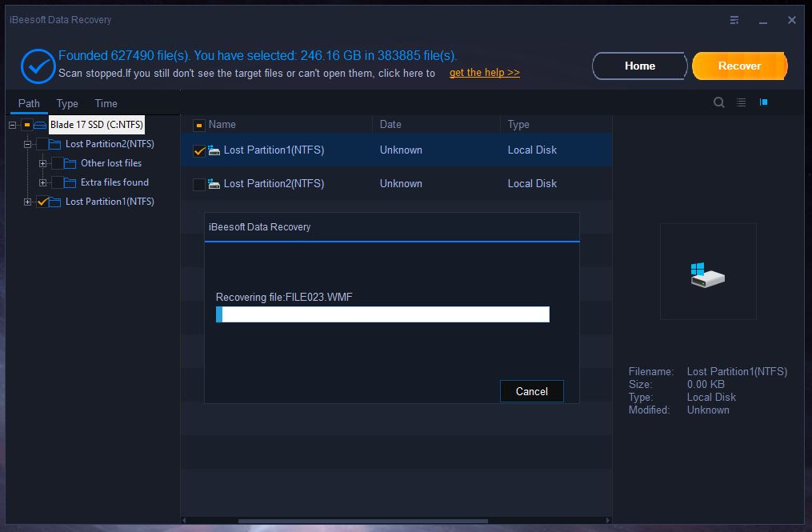Switch to the Type tab

click(x=67, y=103)
